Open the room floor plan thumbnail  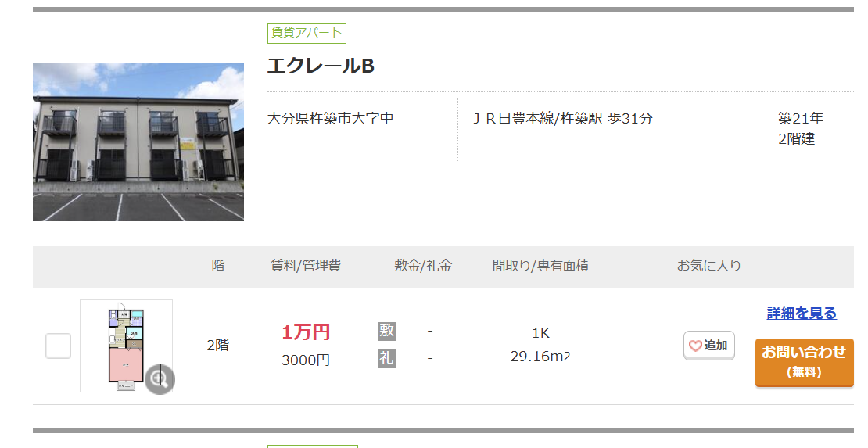(125, 346)
